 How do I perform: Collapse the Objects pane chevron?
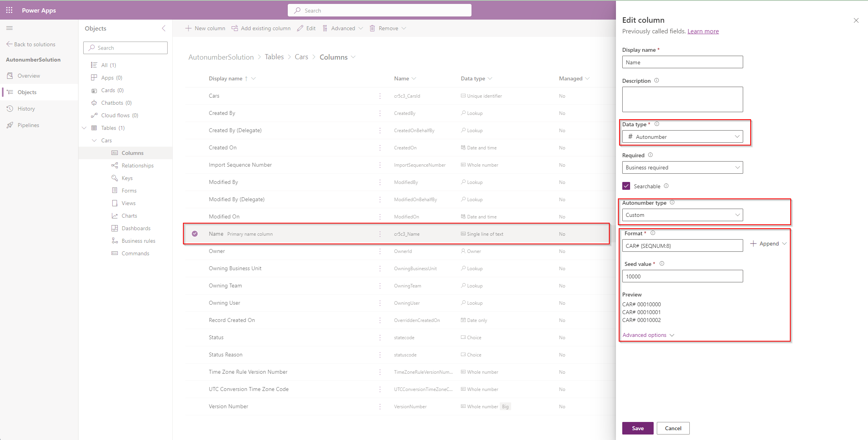164,28
